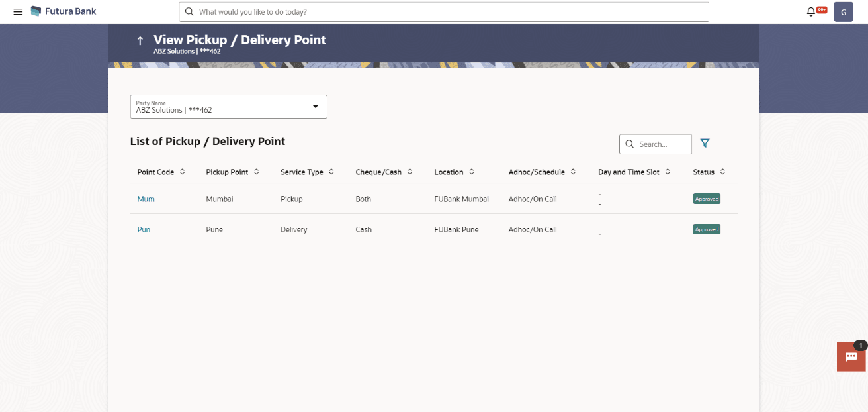Open the filter funnel icon
This screenshot has width=868, height=412.
pos(705,143)
